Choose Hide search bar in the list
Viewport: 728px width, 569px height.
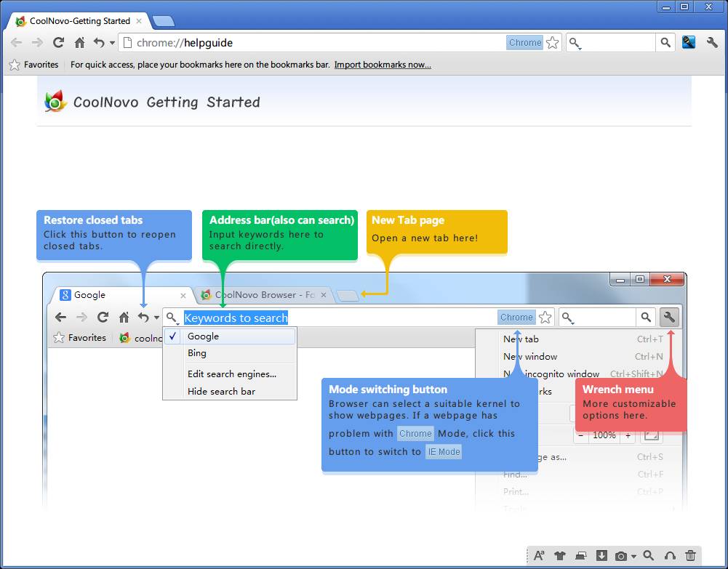(230, 392)
